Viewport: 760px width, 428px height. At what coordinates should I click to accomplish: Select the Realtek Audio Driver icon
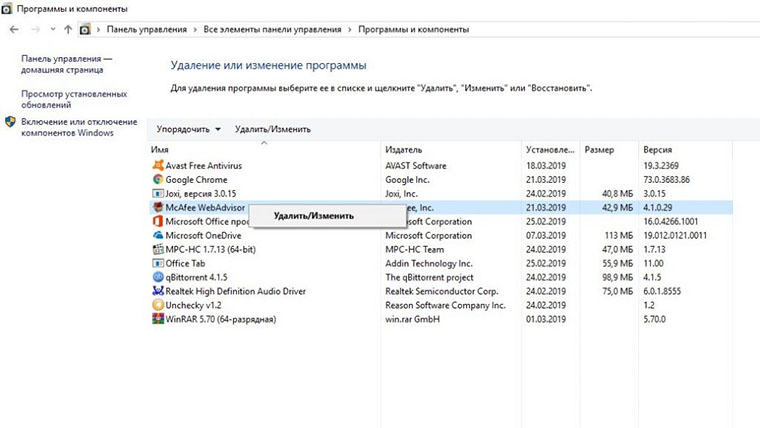(x=158, y=291)
